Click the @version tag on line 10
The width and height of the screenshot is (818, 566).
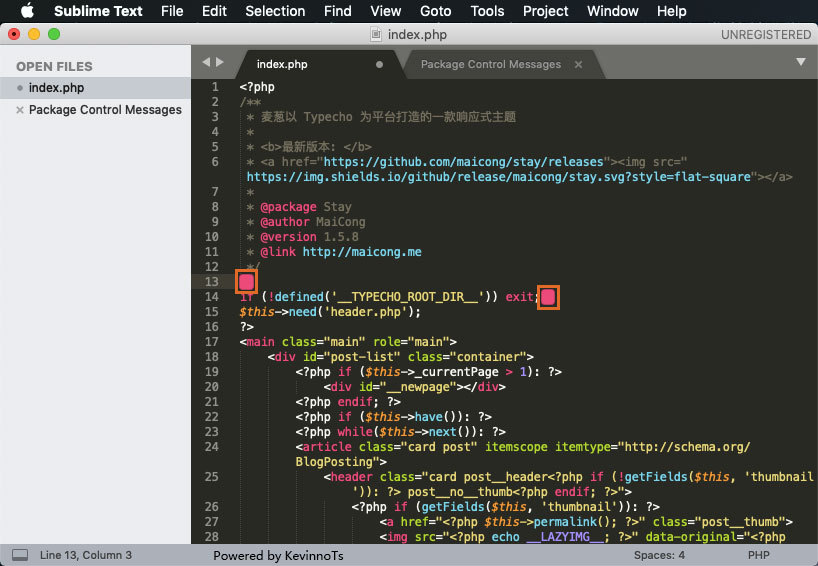(288, 237)
